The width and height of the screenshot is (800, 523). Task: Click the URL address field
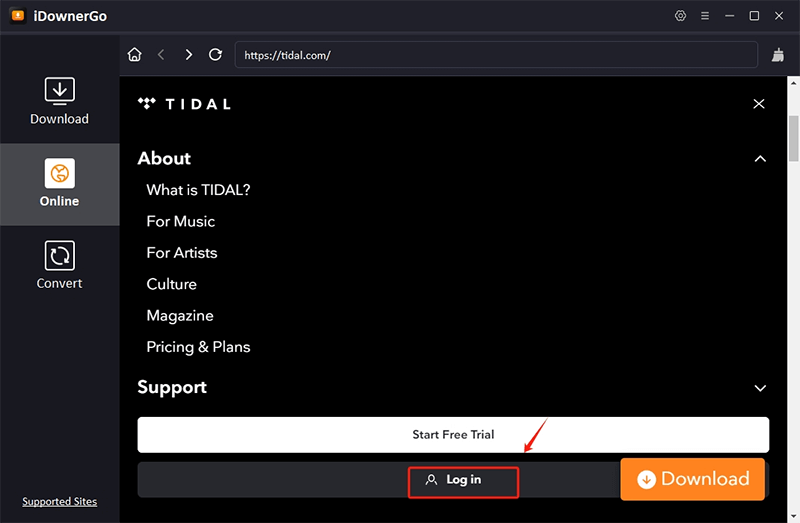pyautogui.click(x=496, y=55)
